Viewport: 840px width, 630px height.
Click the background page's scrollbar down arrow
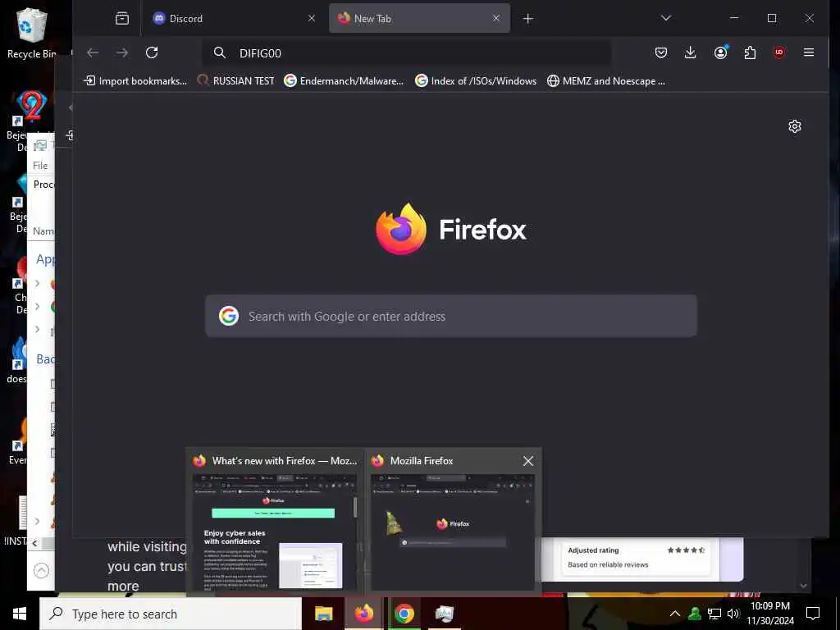803,586
